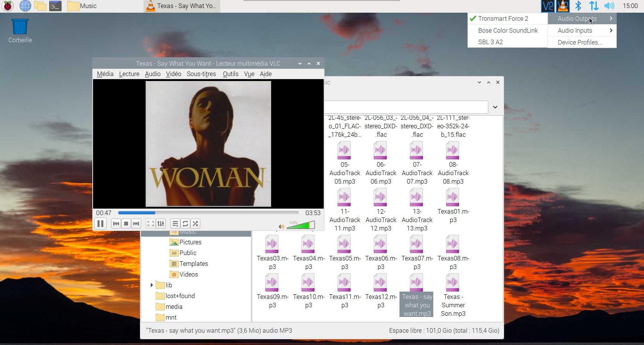Select file 08-AudioTrack 08.mp3
Viewport: 644px width, 345px height.
pyautogui.click(x=453, y=163)
